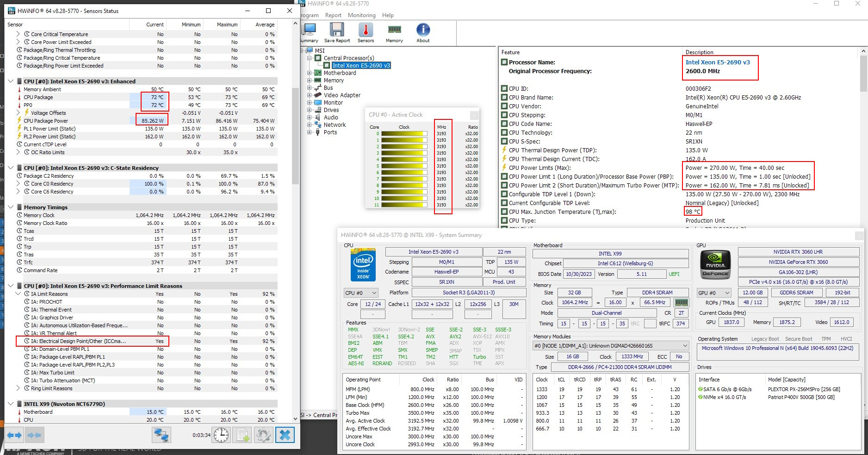
Task: Select Intel Xeon E5-2690 v3 tree item
Action: pyautogui.click(x=361, y=66)
